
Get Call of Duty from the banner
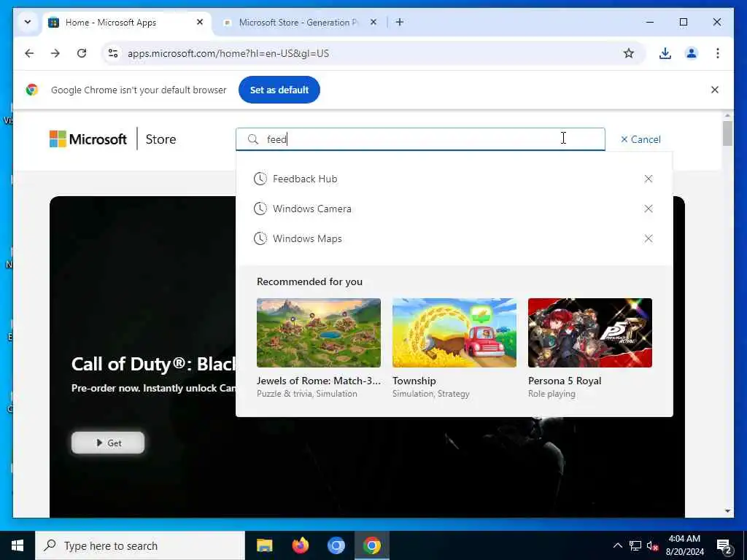tap(108, 443)
